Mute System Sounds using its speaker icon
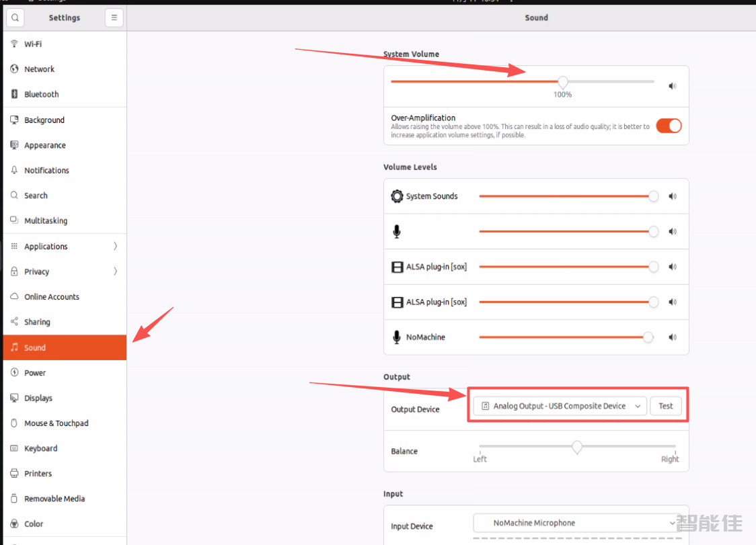This screenshot has width=756, height=545. pos(672,196)
